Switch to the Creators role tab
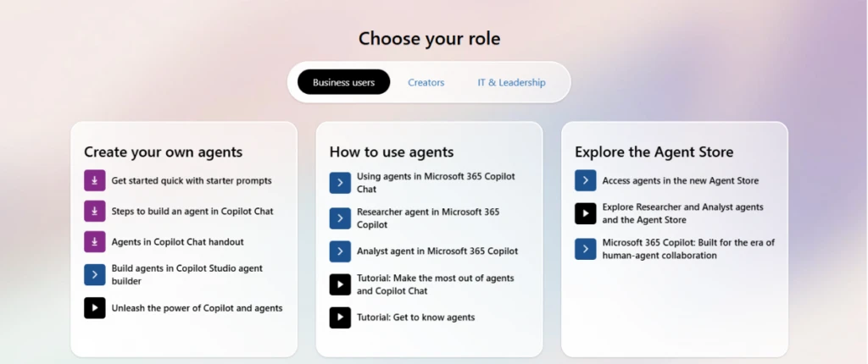This screenshot has height=364, width=868. (x=426, y=82)
